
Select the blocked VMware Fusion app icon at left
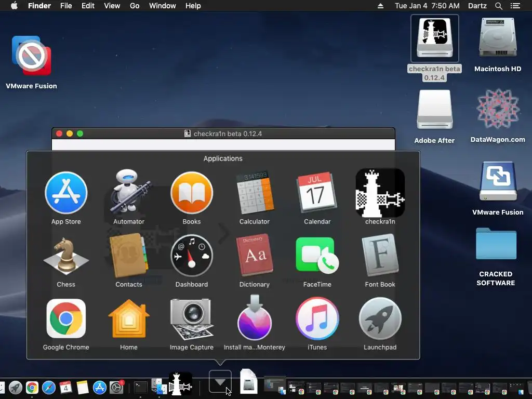[x=32, y=56]
